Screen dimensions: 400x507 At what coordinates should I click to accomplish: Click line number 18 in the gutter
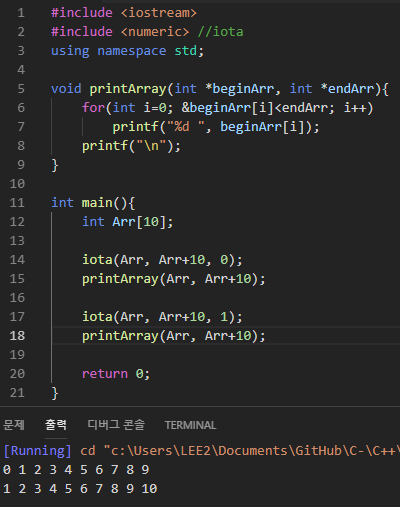click(x=17, y=336)
